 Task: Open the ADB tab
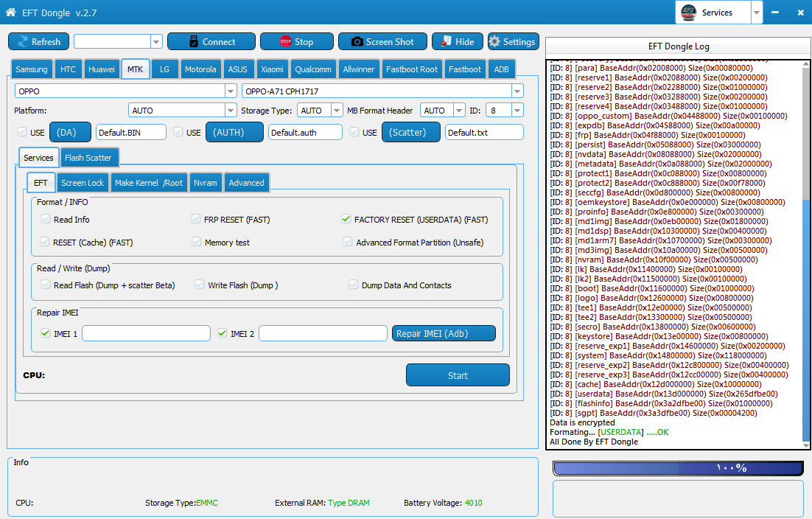(501, 69)
